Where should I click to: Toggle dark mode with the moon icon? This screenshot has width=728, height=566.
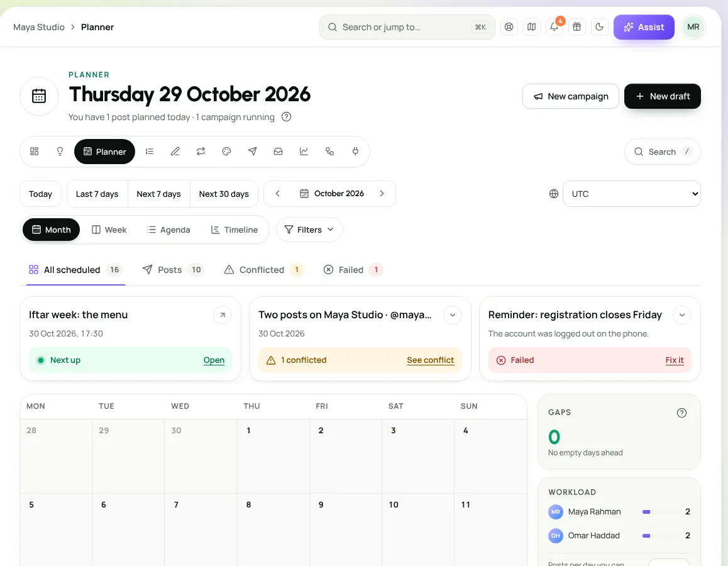[599, 27]
